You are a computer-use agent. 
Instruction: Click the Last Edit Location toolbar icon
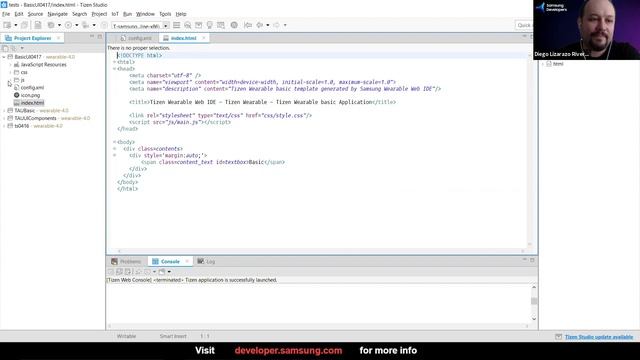tap(248, 25)
